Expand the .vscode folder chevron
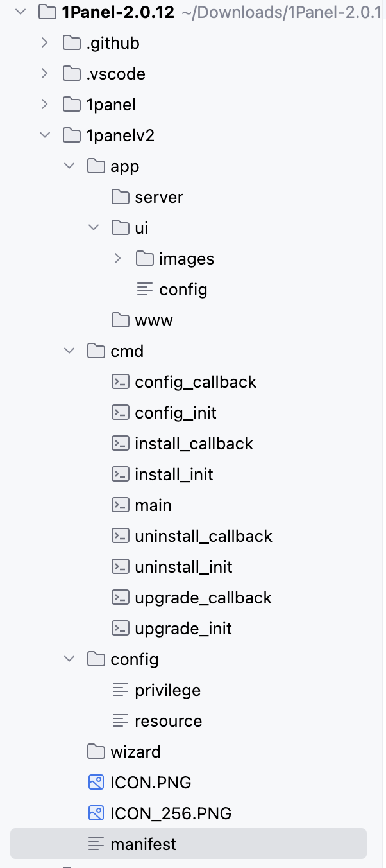Viewport: 386px width, 868px height. coord(44,74)
